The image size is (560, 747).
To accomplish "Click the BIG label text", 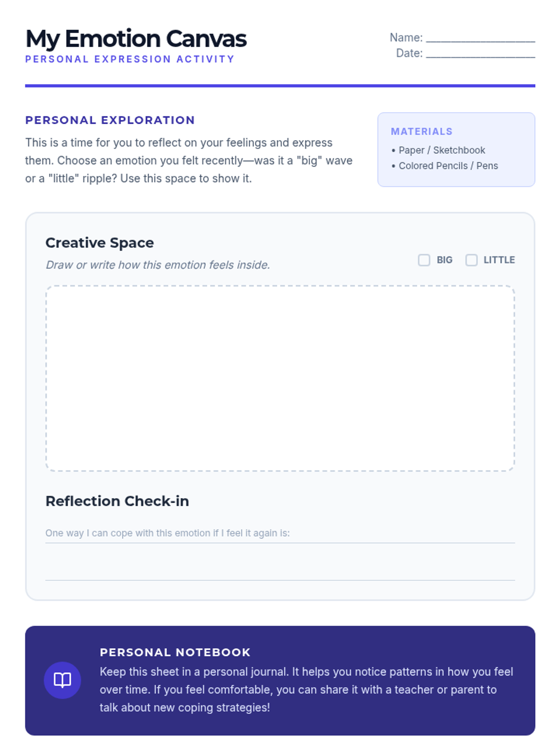I will coord(444,260).
